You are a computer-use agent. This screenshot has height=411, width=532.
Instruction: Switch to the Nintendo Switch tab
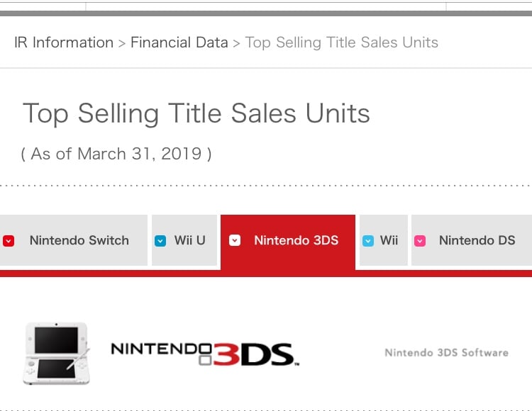(x=79, y=241)
